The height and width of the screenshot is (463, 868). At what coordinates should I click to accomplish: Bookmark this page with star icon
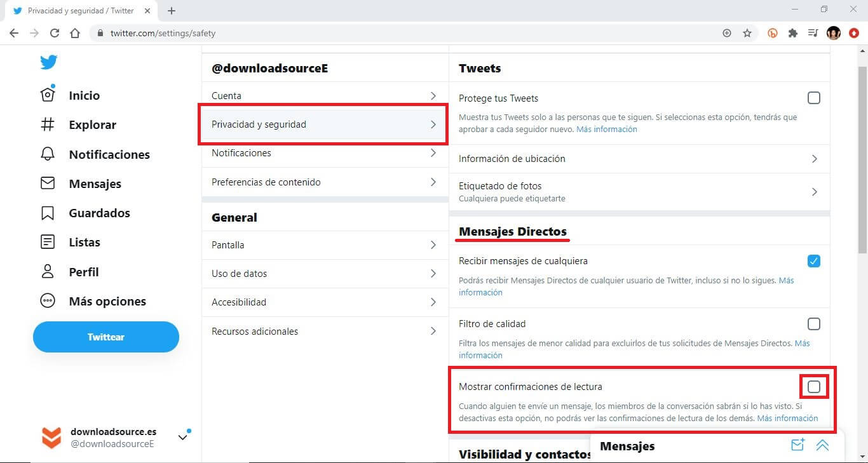pos(747,33)
